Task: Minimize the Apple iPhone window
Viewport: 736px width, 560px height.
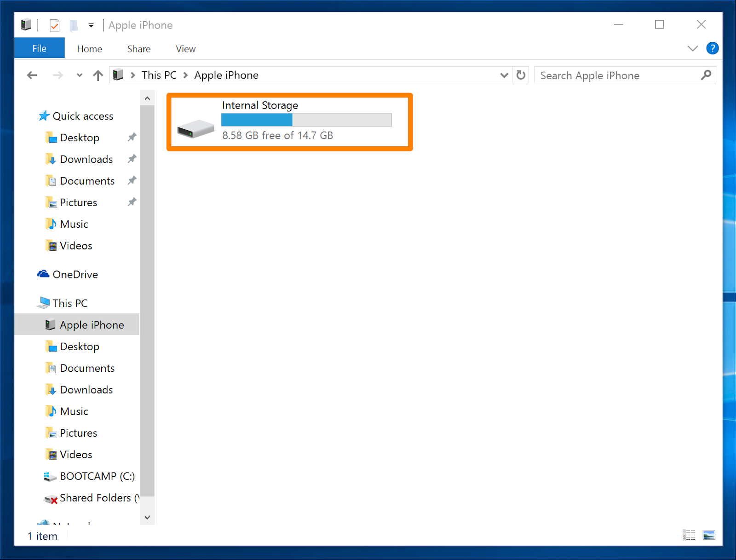Action: 619,24
